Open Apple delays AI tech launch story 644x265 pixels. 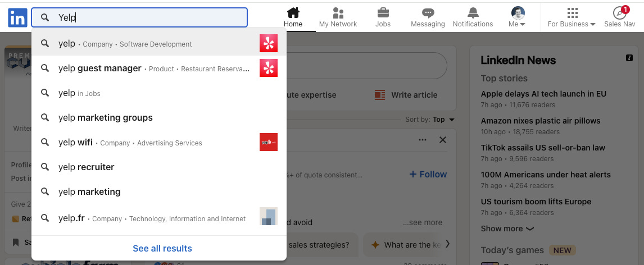543,94
